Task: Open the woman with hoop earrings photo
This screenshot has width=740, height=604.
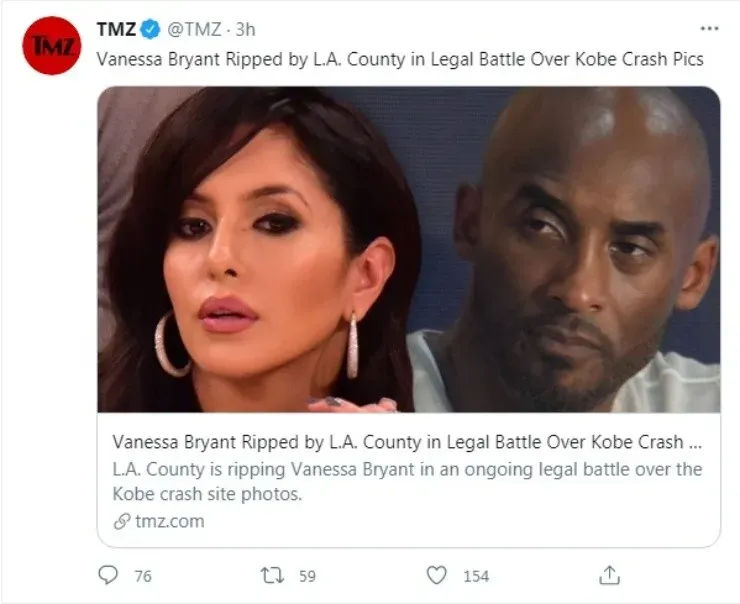Action: point(255,249)
